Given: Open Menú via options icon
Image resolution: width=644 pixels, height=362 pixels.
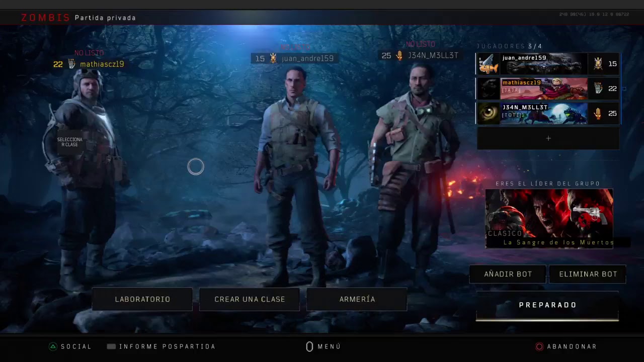Looking at the screenshot, I should tap(309, 346).
